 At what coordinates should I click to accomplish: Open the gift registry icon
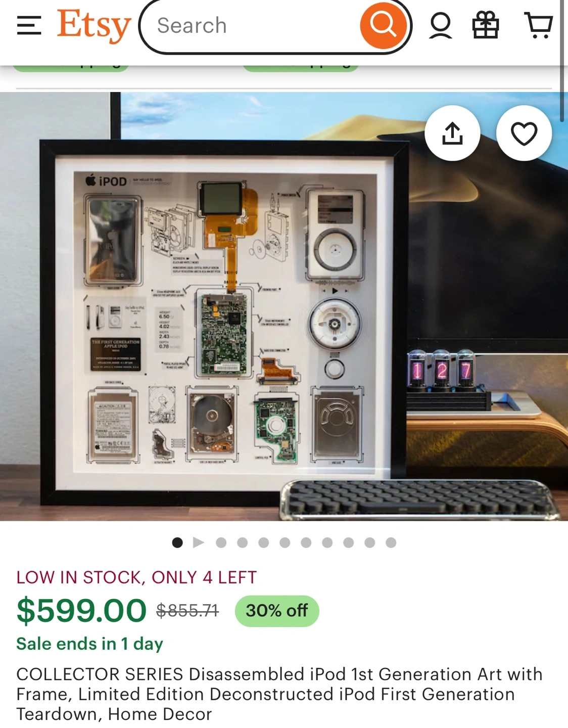486,25
